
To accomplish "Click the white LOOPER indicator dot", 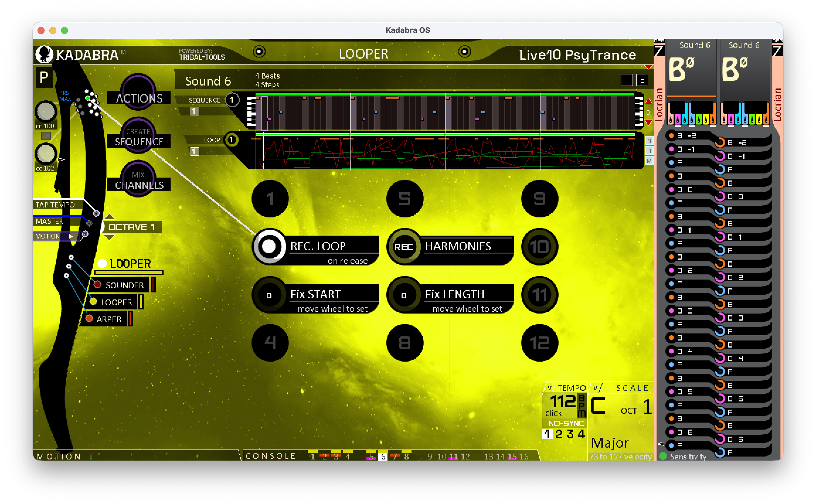I will 102,264.
